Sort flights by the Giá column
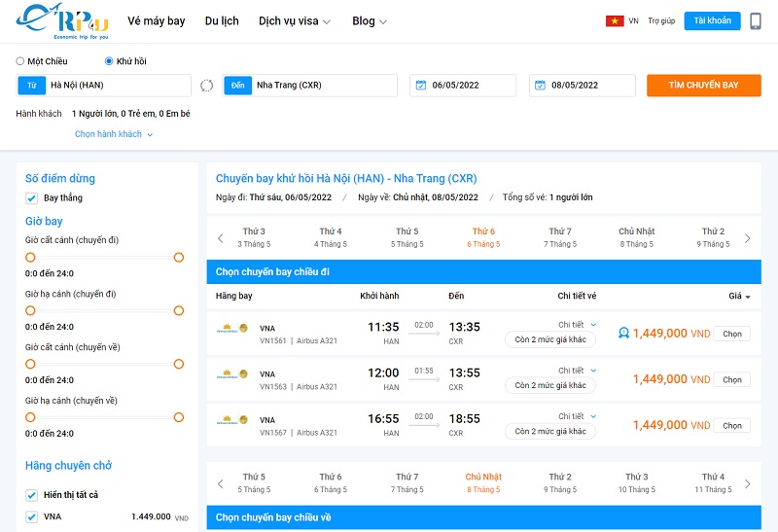The width and height of the screenshot is (778, 532). tap(739, 296)
